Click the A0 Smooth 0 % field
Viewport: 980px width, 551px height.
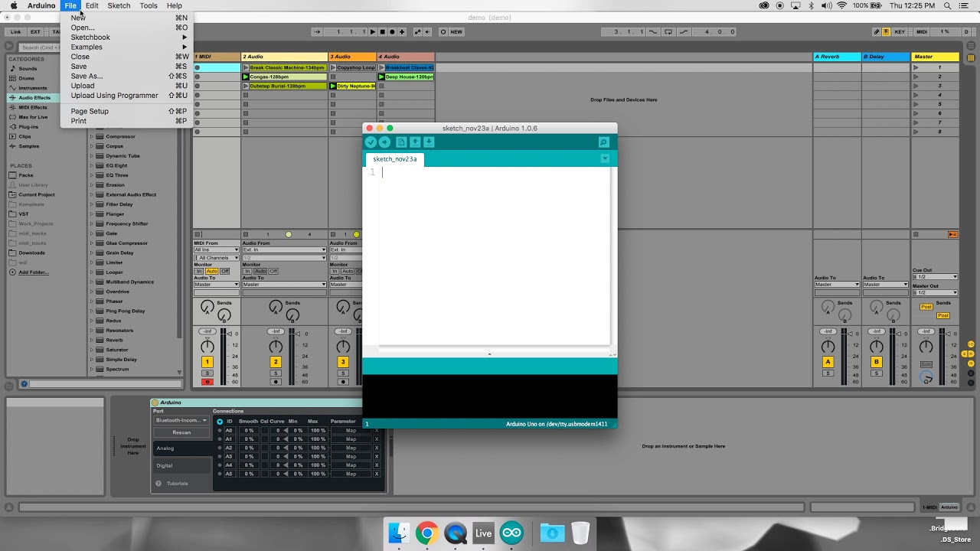click(x=248, y=430)
